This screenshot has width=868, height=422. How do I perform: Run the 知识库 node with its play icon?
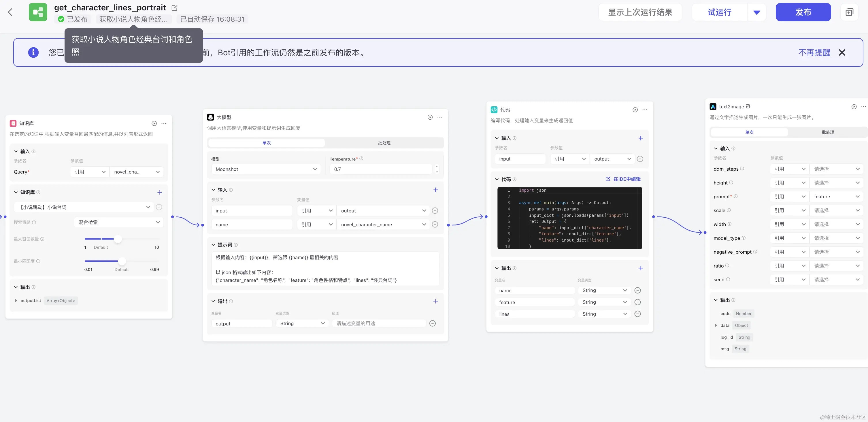point(154,123)
